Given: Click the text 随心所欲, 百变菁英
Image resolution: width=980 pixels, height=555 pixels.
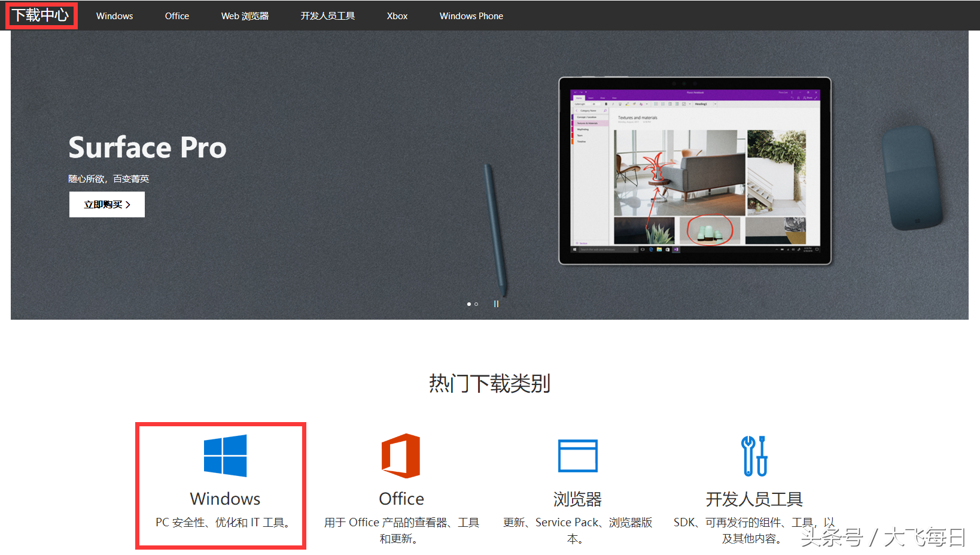Looking at the screenshot, I should pos(109,178).
